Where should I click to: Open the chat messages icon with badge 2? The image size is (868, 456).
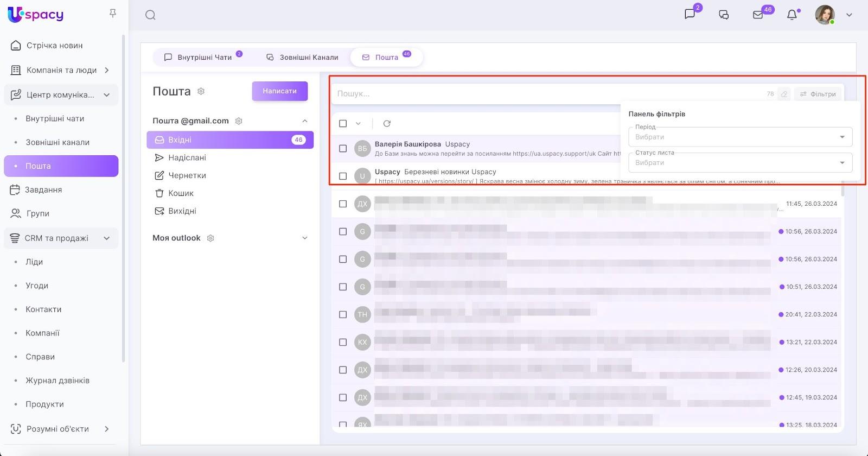pyautogui.click(x=690, y=15)
